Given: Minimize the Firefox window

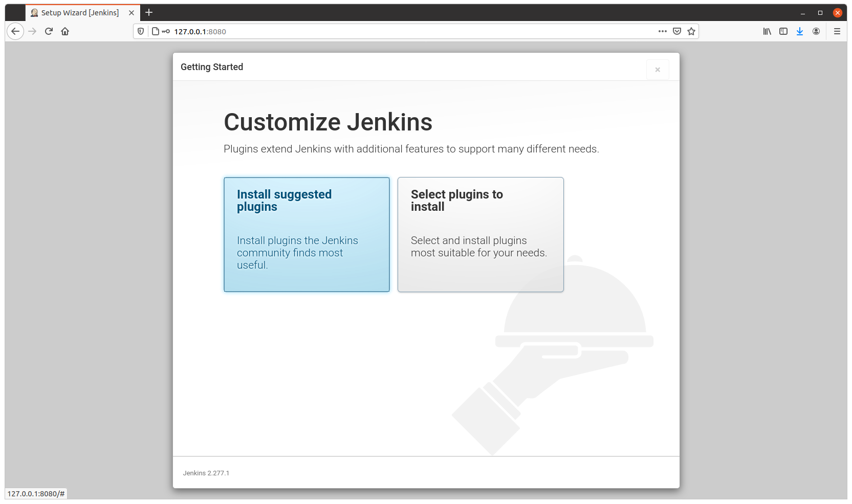Looking at the screenshot, I should 803,13.
